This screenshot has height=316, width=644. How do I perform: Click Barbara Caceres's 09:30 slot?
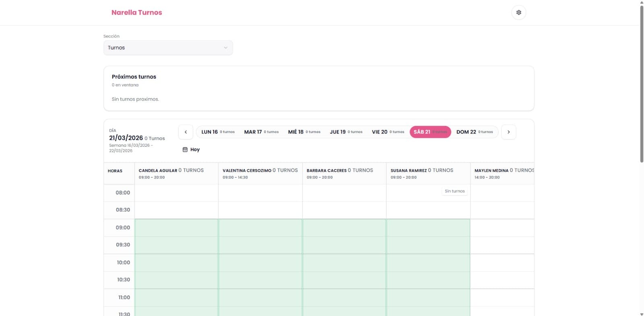point(344,245)
